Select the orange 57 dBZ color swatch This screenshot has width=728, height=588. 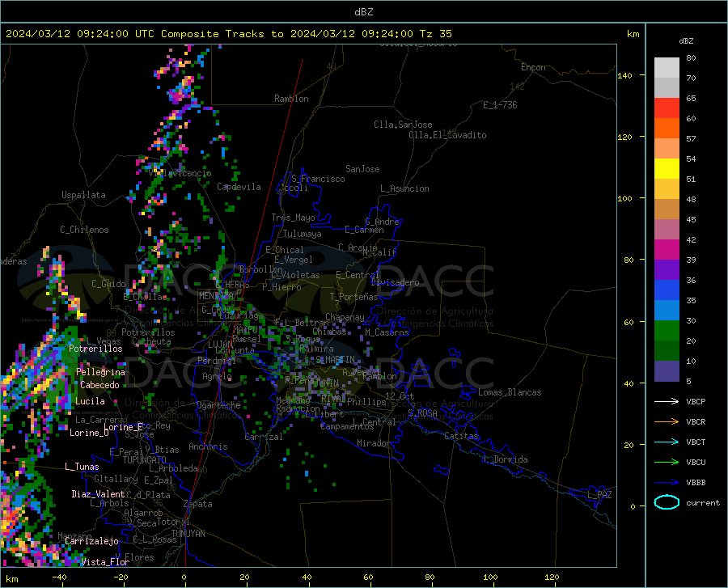click(667, 129)
